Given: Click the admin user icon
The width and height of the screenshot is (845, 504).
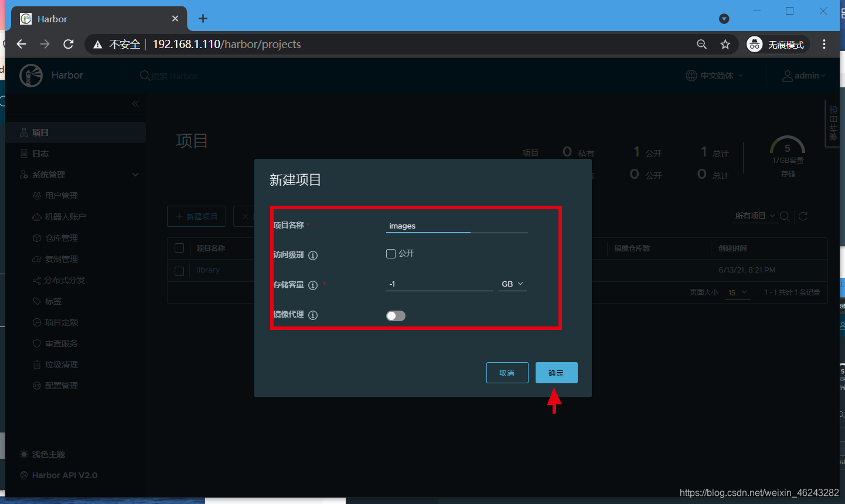Looking at the screenshot, I should [x=788, y=76].
